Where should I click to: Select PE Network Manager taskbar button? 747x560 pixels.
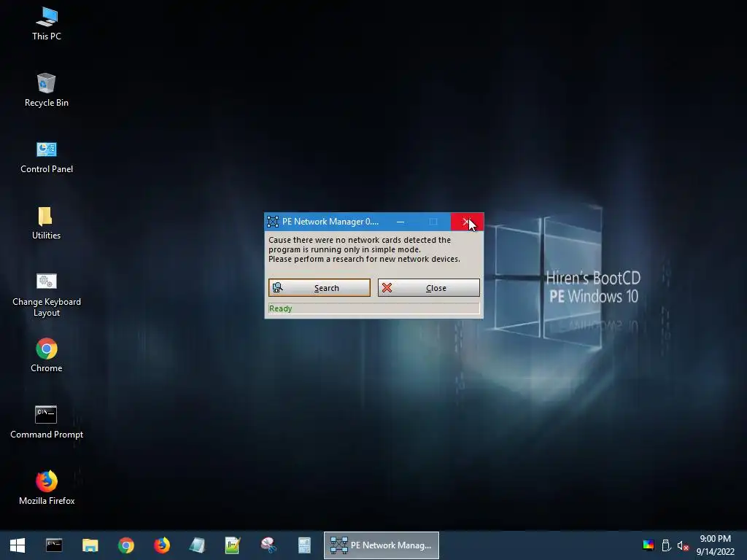click(381, 545)
